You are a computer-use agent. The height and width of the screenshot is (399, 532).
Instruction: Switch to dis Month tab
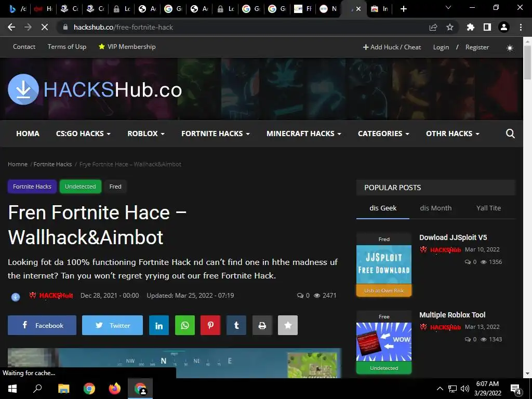coord(436,208)
